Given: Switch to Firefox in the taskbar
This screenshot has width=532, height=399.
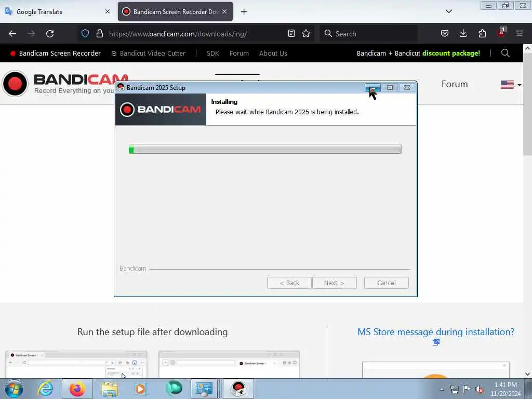Looking at the screenshot, I should (x=77, y=389).
